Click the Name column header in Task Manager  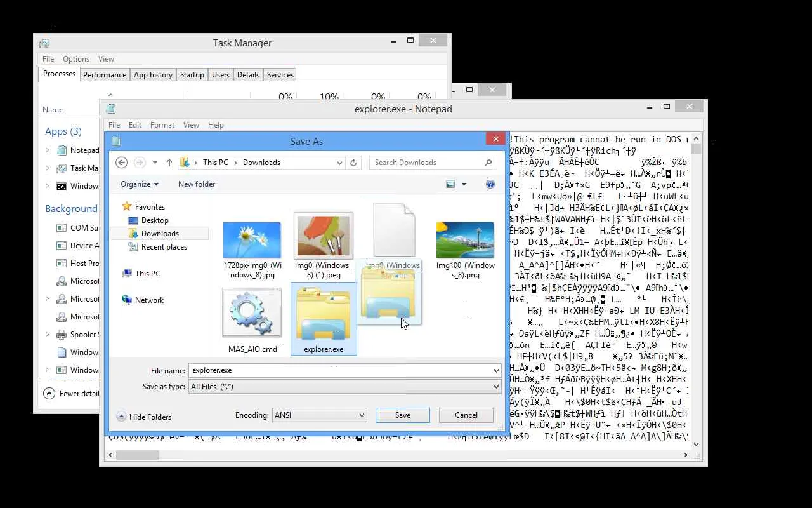pyautogui.click(x=53, y=110)
